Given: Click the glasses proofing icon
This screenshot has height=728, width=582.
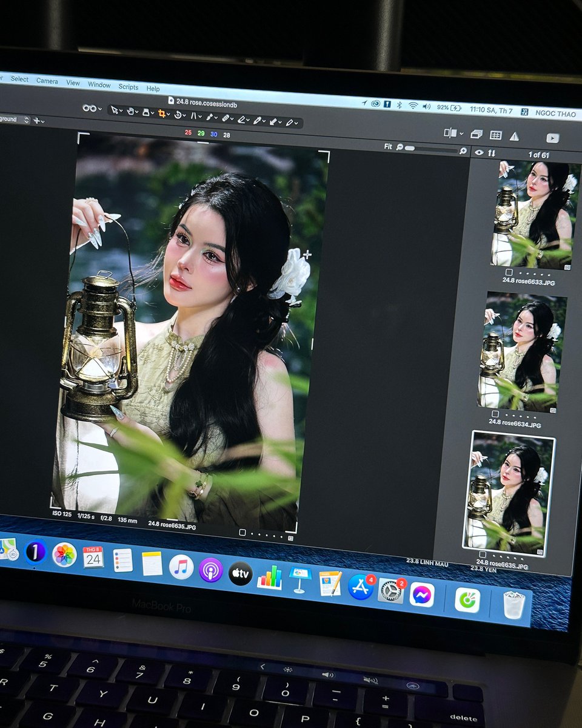Looking at the screenshot, I should pos(89,108).
